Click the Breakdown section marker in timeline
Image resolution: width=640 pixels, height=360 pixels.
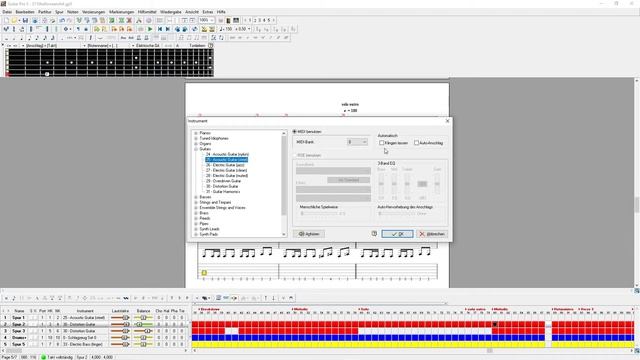(x=209, y=309)
